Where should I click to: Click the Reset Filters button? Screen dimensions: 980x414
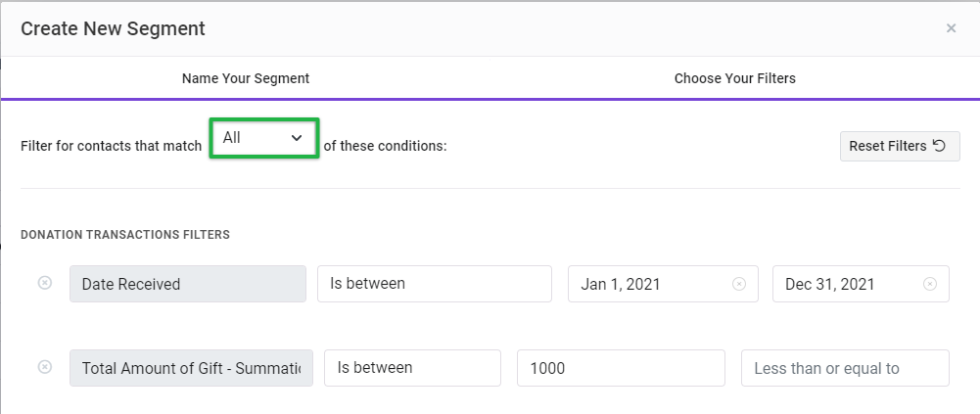click(900, 146)
